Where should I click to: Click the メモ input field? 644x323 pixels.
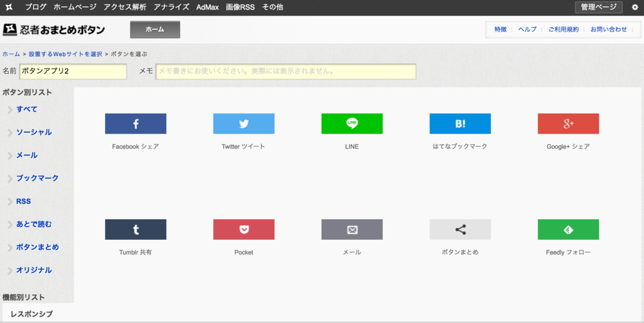[286, 71]
